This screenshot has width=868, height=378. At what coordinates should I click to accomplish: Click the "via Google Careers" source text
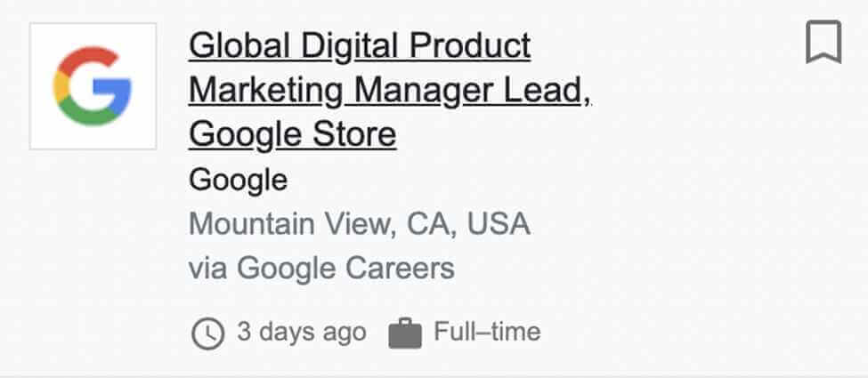pos(321,268)
